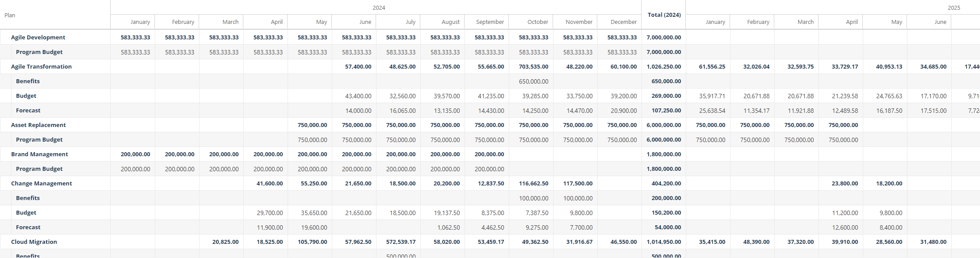Click the 1,800,000.00 total in Brand Management row
980x258 pixels.
point(664,154)
